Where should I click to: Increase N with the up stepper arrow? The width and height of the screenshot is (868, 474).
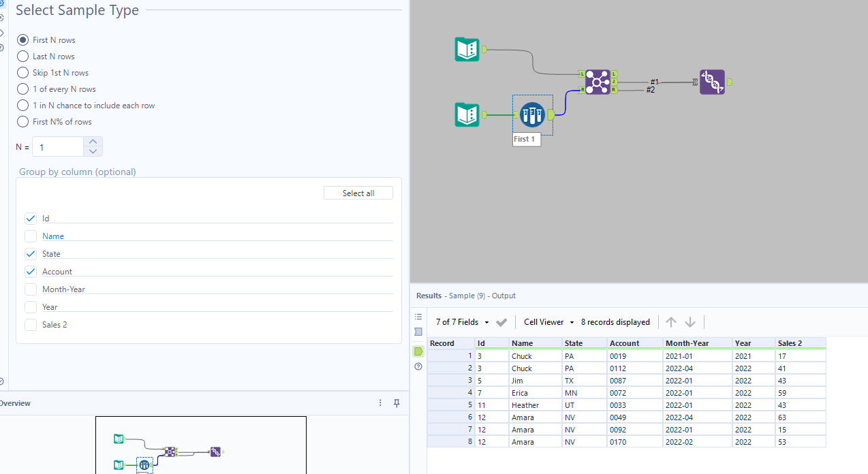(93, 142)
